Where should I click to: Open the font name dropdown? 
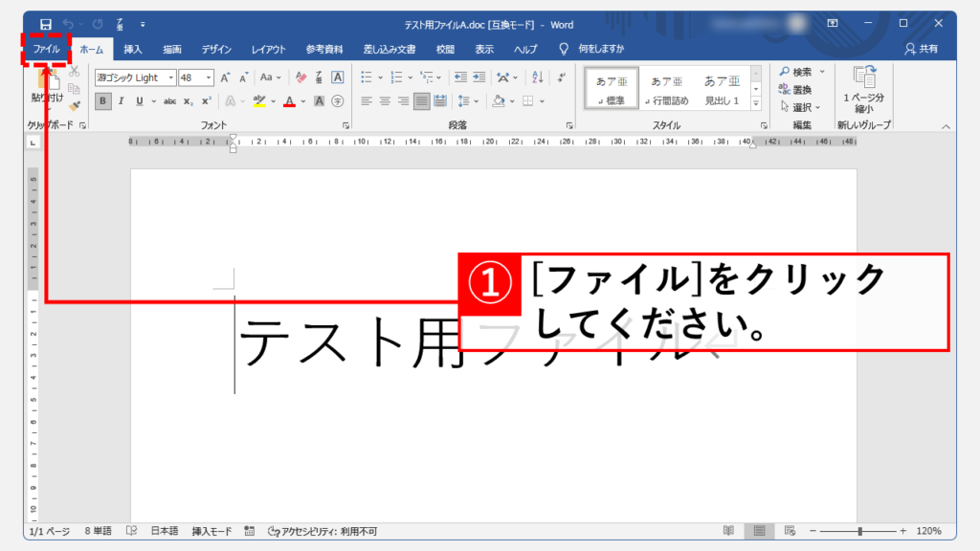click(171, 77)
